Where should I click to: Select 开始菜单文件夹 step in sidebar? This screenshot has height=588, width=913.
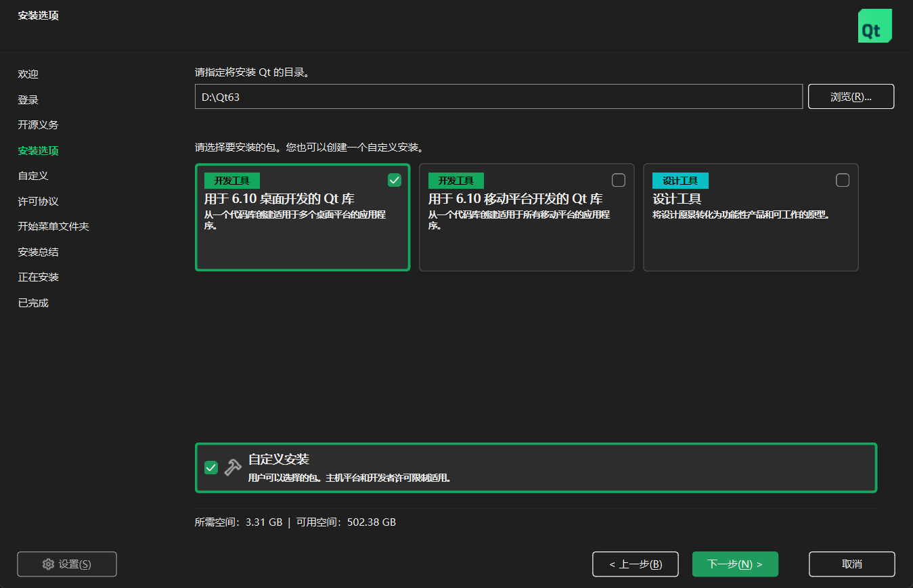(x=53, y=227)
